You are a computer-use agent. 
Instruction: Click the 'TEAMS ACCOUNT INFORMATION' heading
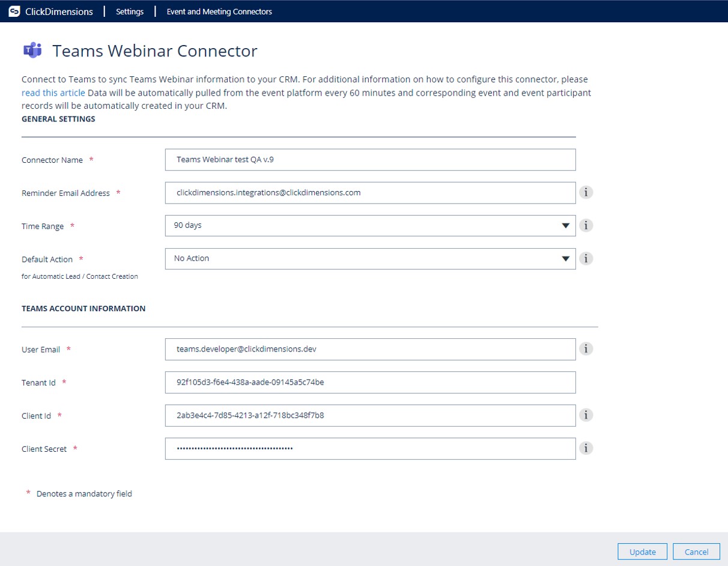(83, 308)
